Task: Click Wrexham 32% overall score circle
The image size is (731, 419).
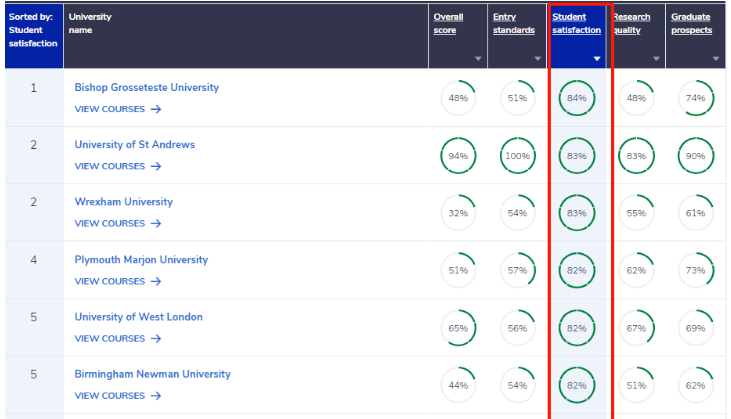Action: click(458, 213)
